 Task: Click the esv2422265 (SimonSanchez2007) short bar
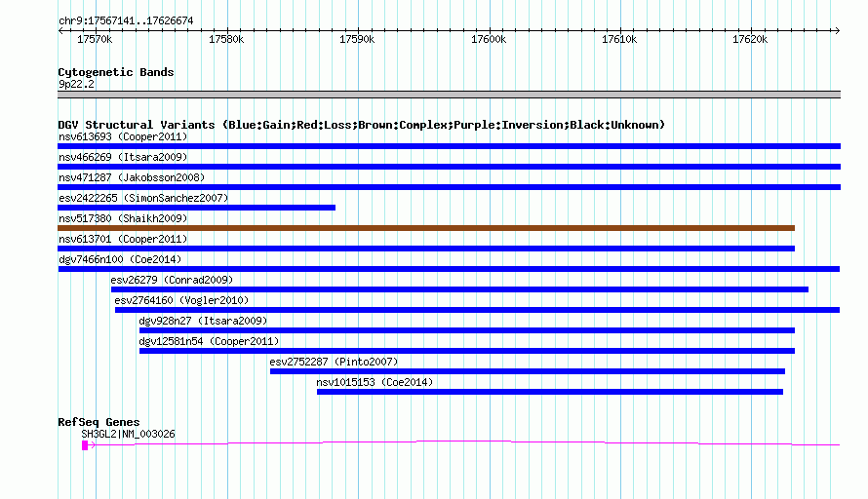point(196,208)
